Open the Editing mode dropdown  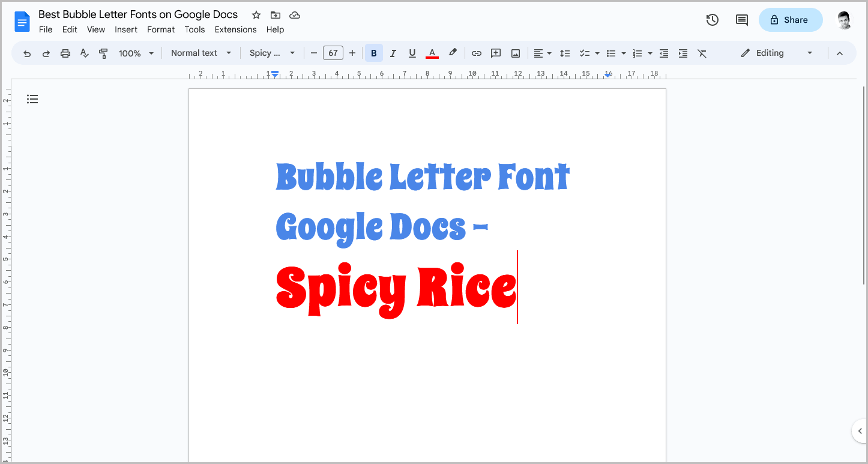pyautogui.click(x=776, y=53)
